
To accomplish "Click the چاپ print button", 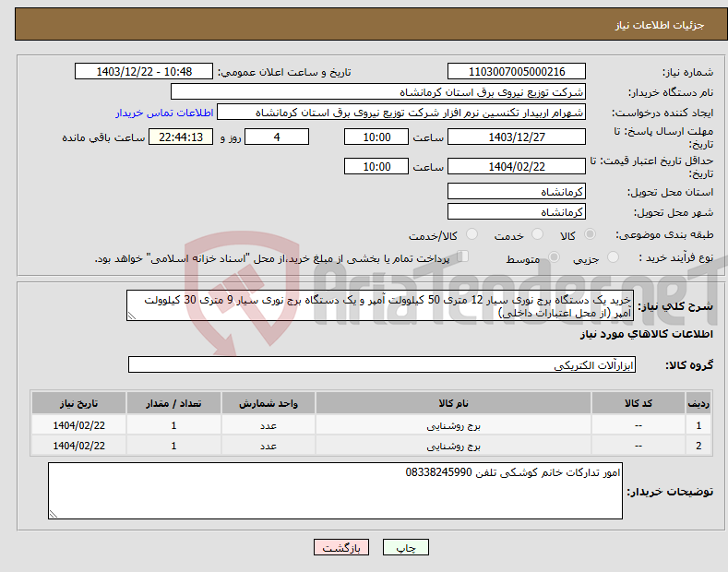I will point(406,547).
